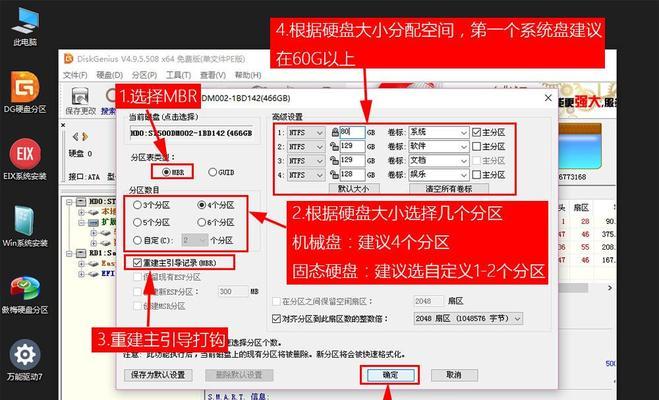
Task: Close the quick partition dialog
Action: tap(548, 98)
